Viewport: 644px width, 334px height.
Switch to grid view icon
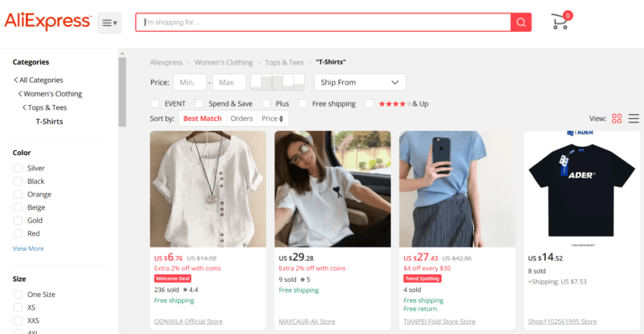[616, 118]
